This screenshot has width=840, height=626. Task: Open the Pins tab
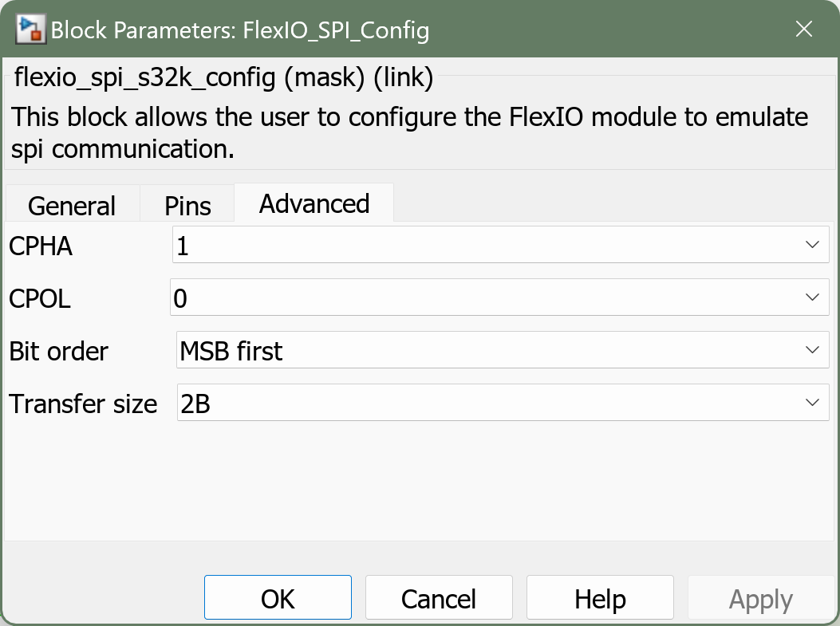tap(187, 206)
